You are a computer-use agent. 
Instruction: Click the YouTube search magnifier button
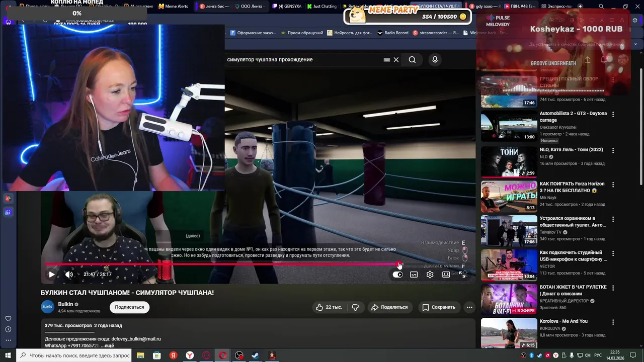click(412, 60)
